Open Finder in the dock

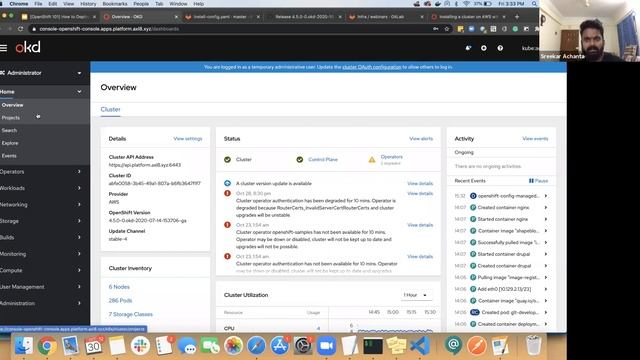pyautogui.click(x=23, y=346)
